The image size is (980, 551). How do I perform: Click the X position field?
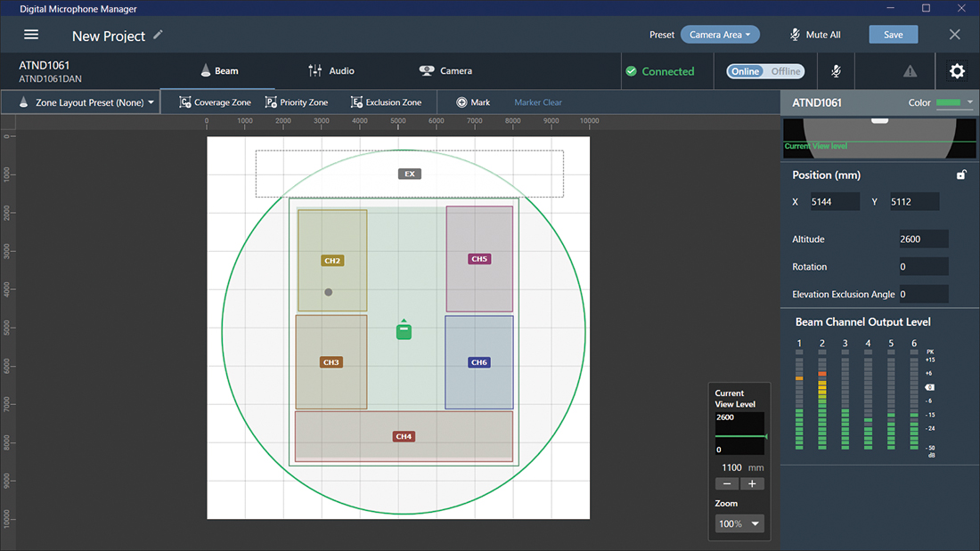tap(835, 202)
